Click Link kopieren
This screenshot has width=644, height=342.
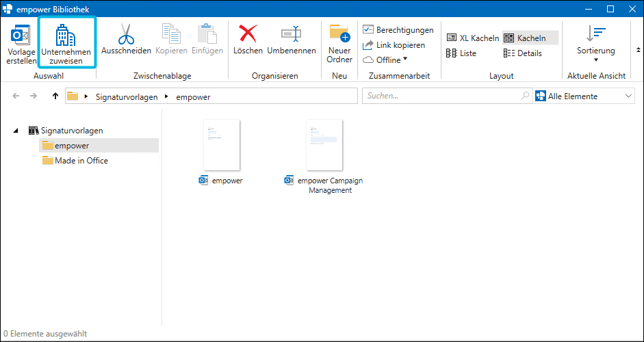point(394,45)
